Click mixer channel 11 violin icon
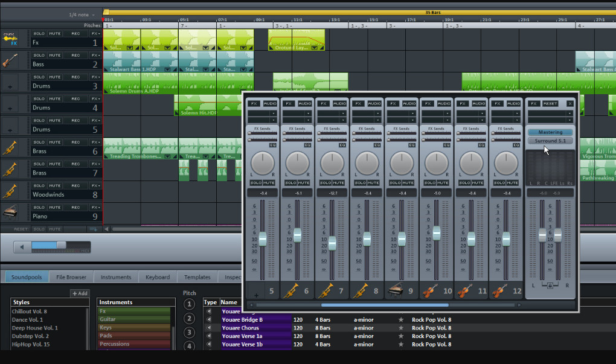 [x=465, y=290]
